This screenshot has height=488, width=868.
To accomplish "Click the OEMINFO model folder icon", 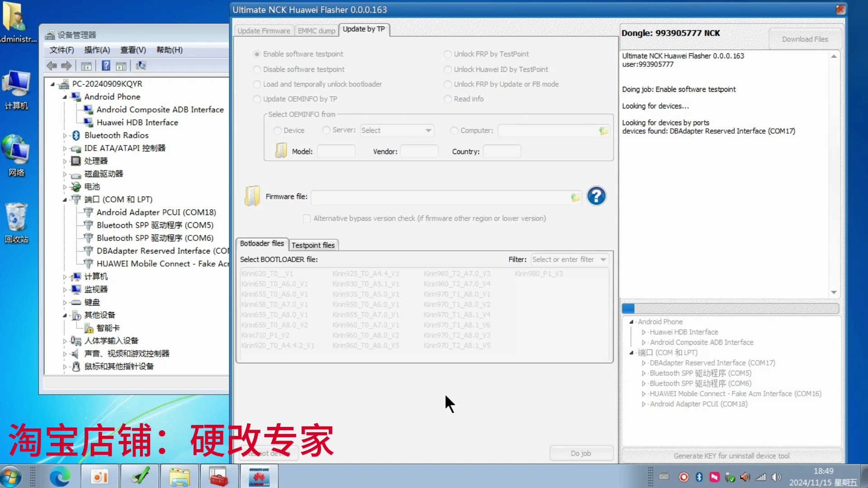I will click(x=281, y=150).
